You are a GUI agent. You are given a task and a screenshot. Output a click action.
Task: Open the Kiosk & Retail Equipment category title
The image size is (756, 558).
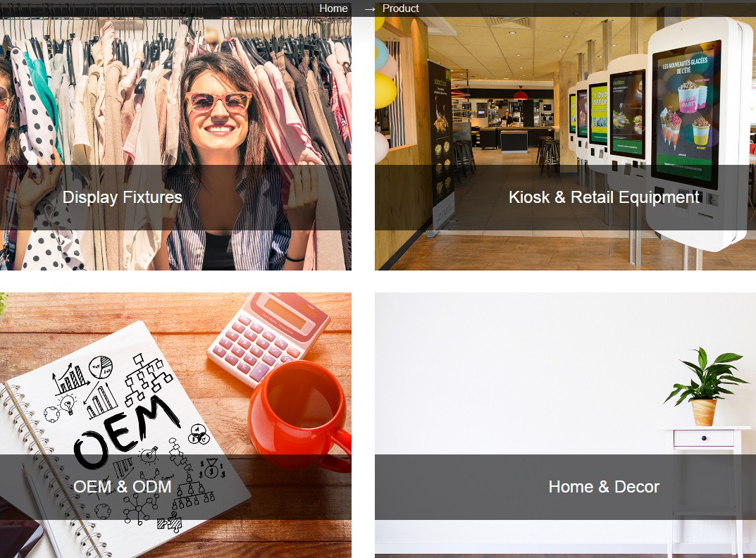click(x=604, y=197)
